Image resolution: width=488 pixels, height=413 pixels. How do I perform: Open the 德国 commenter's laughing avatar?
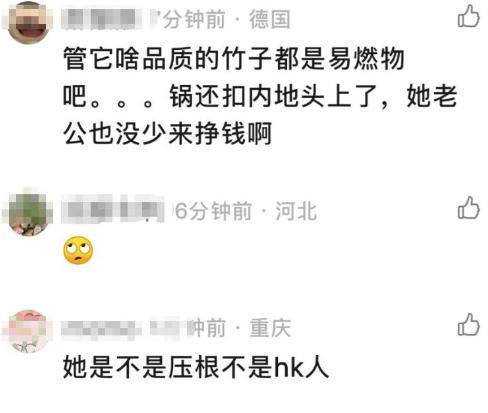click(28, 23)
